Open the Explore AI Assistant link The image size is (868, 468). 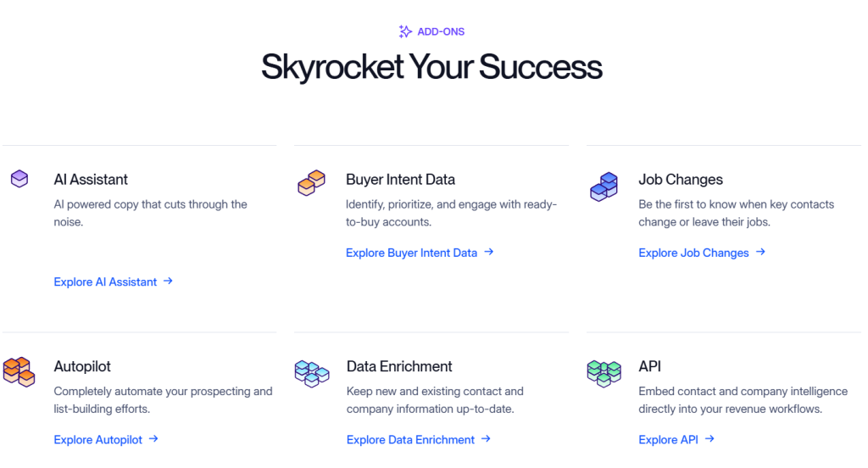click(x=105, y=281)
